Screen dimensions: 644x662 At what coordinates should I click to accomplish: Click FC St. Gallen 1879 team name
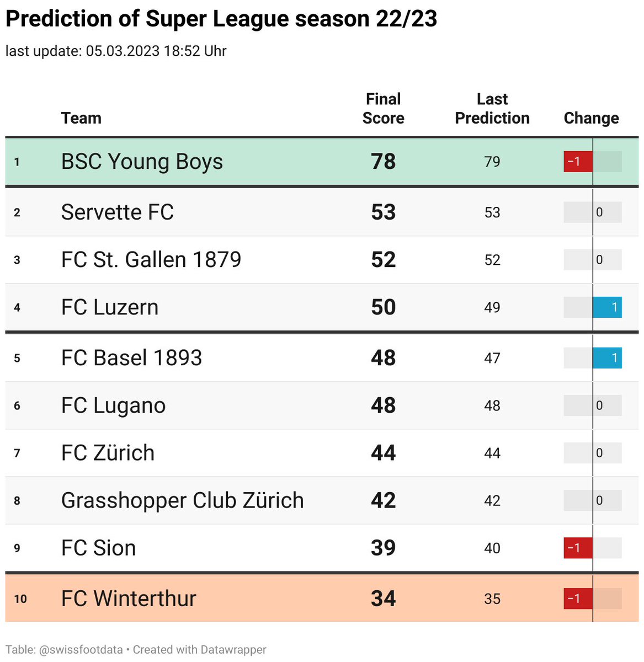pyautogui.click(x=151, y=260)
